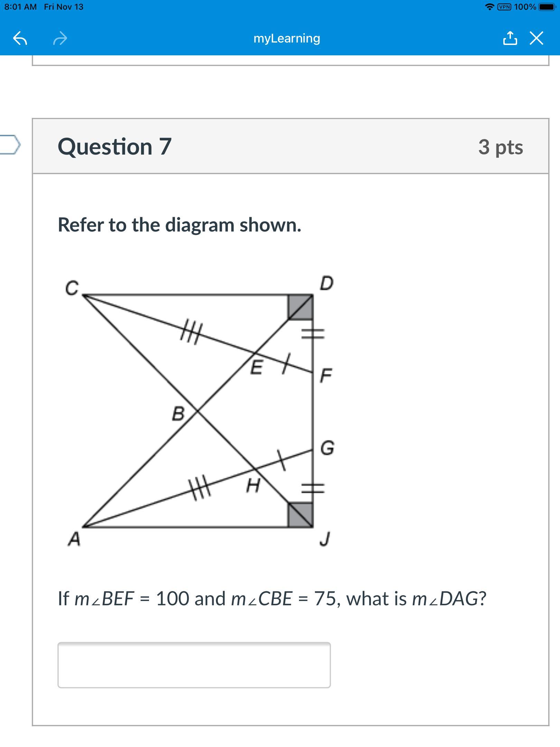Tap the VPN status indicator
This screenshot has width=560, height=747.
tap(504, 7)
